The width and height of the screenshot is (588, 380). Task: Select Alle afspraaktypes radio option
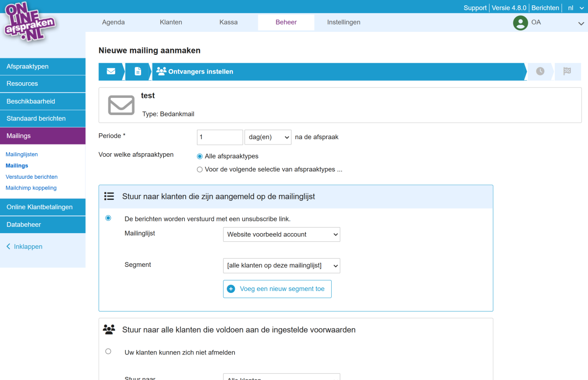point(199,156)
